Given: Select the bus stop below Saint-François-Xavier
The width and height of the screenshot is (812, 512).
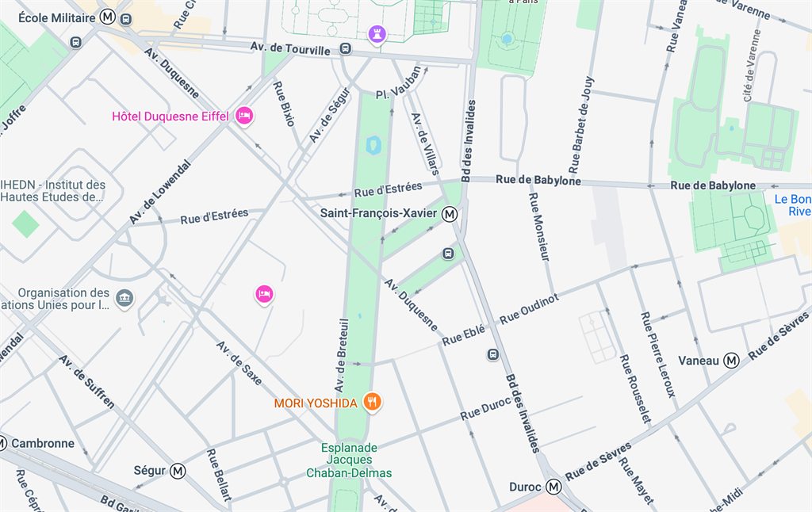Looking at the screenshot, I should pyautogui.click(x=448, y=254).
